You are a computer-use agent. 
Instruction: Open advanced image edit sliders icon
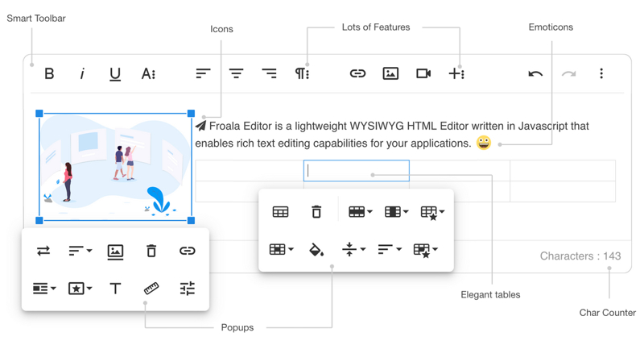coord(188,289)
